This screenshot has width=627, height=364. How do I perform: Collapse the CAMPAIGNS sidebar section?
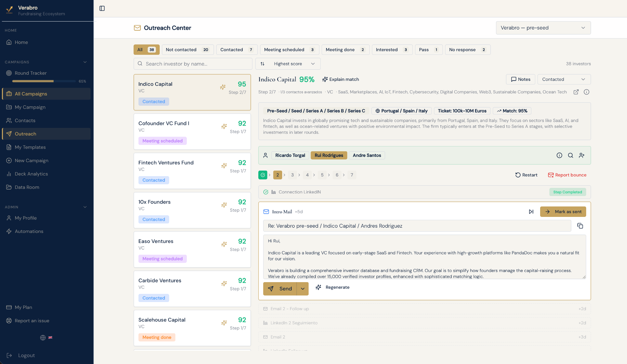[x=85, y=62]
